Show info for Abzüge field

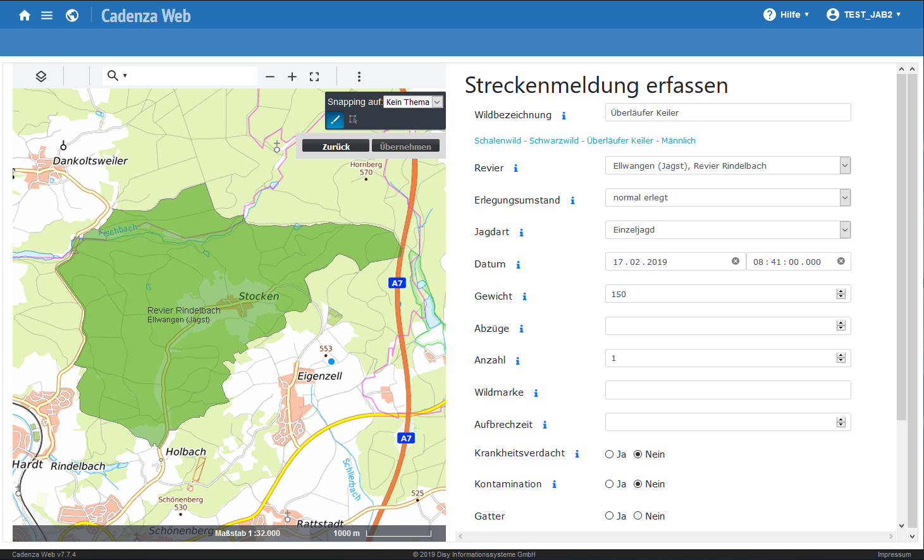(521, 329)
